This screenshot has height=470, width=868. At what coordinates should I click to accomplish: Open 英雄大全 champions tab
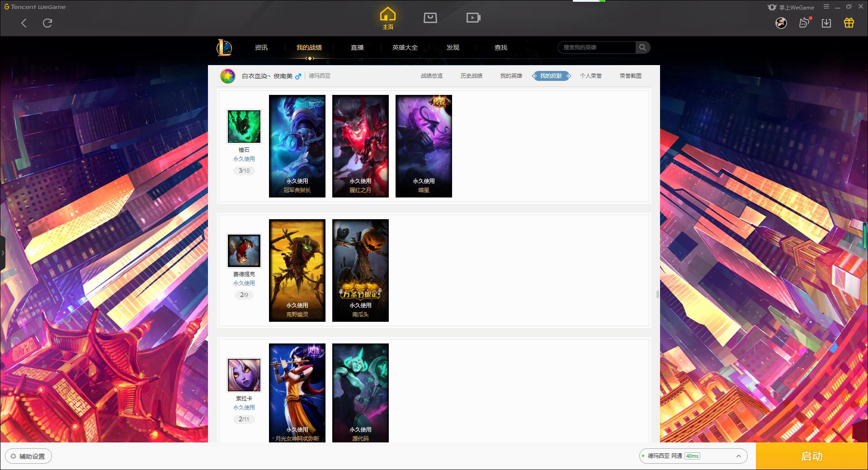405,47
